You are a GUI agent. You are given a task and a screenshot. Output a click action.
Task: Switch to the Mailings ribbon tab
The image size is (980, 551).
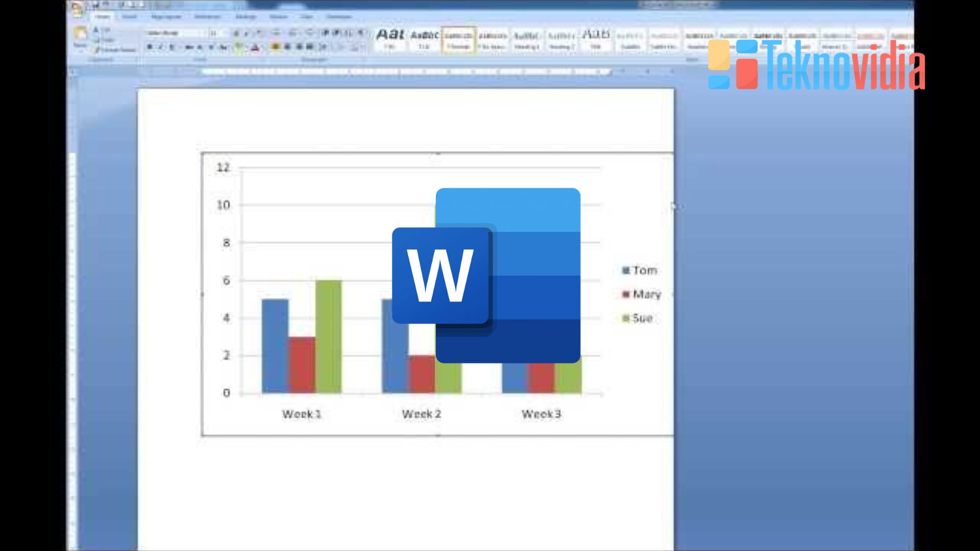pyautogui.click(x=246, y=17)
